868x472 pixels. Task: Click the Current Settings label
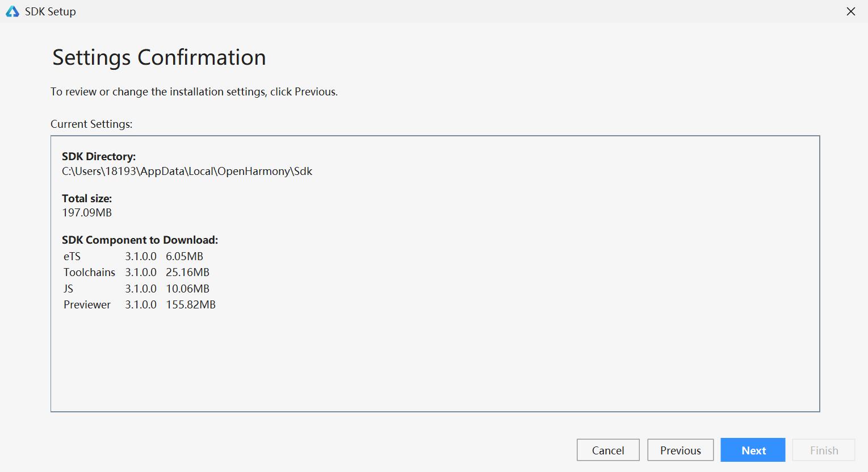pos(91,124)
